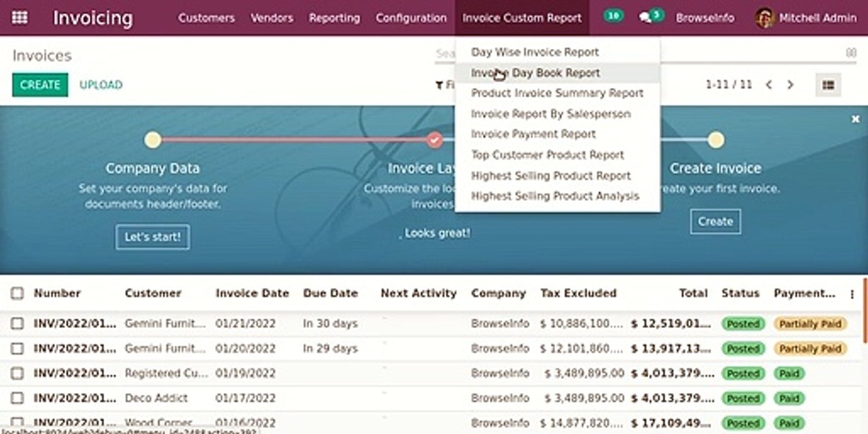The width and height of the screenshot is (868, 434).
Task: Select checkbox for the Deco Addict invoice row
Action: [x=17, y=398]
